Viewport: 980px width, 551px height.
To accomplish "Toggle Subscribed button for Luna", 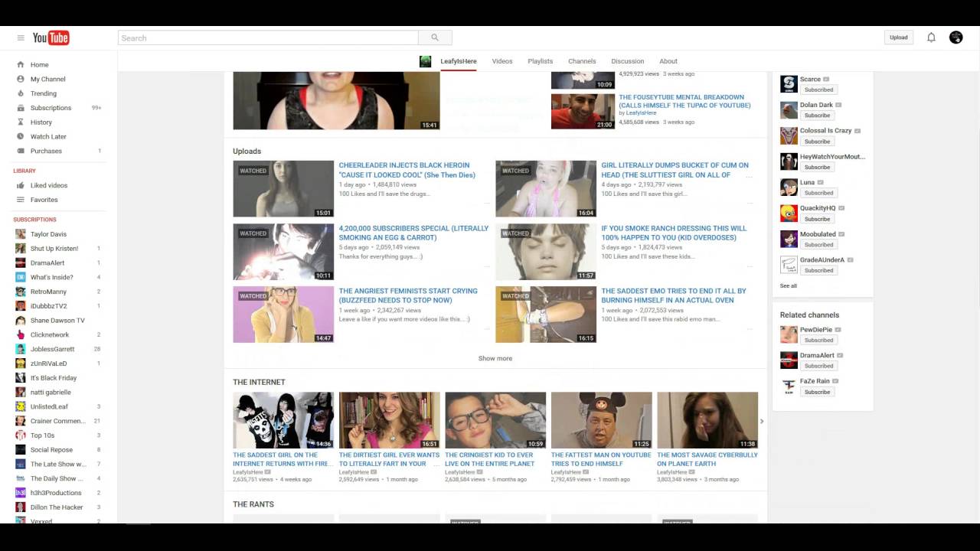I will (818, 193).
